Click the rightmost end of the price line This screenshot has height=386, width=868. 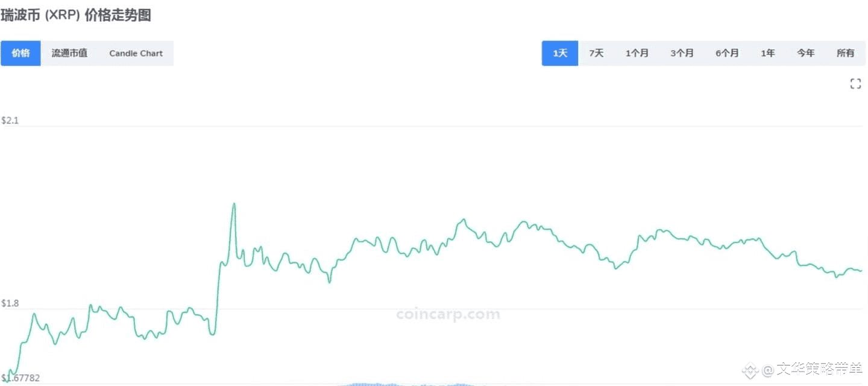(861, 271)
